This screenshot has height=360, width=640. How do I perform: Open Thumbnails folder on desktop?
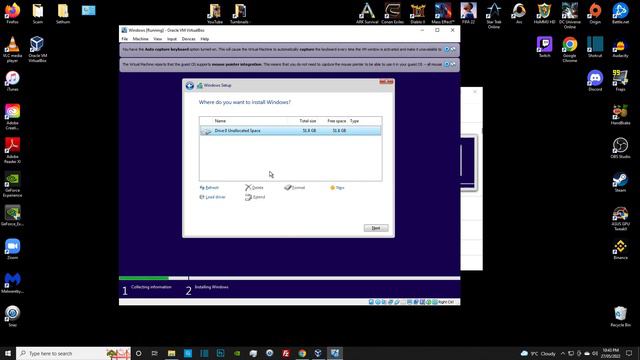tap(240, 13)
